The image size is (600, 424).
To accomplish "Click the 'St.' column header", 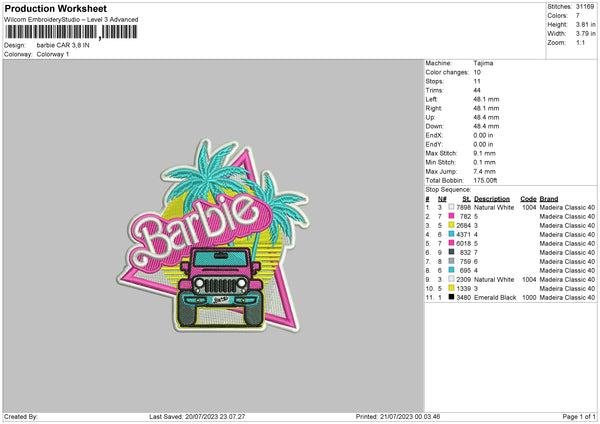I will coord(466,199).
